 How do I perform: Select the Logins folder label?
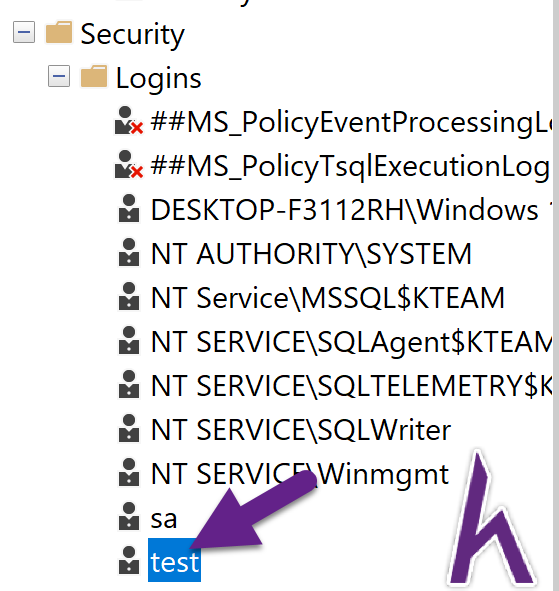pyautogui.click(x=159, y=78)
